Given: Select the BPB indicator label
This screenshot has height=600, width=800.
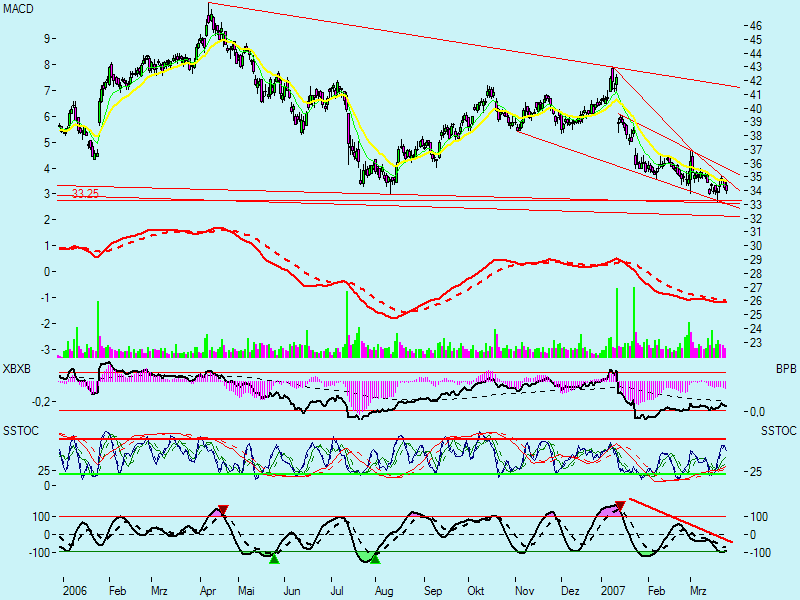Looking at the screenshot, I should coord(786,369).
